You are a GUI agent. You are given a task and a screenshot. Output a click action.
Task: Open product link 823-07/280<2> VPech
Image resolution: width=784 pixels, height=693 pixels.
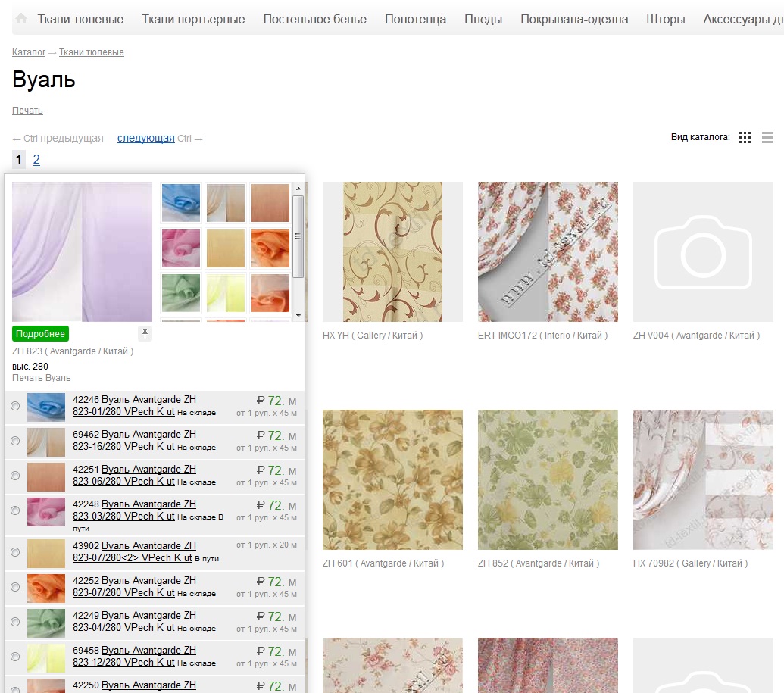click(x=135, y=551)
